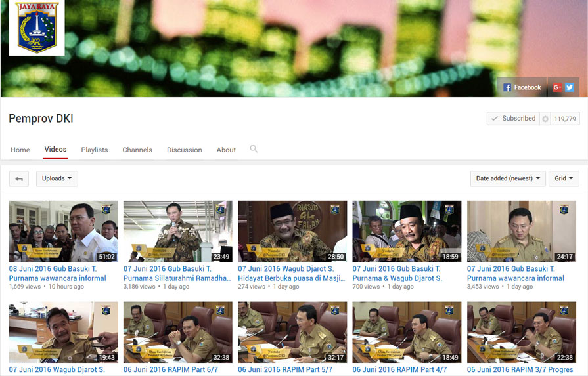Click the '274 views' text
Viewport: 588px width, 376px height.
252,287
